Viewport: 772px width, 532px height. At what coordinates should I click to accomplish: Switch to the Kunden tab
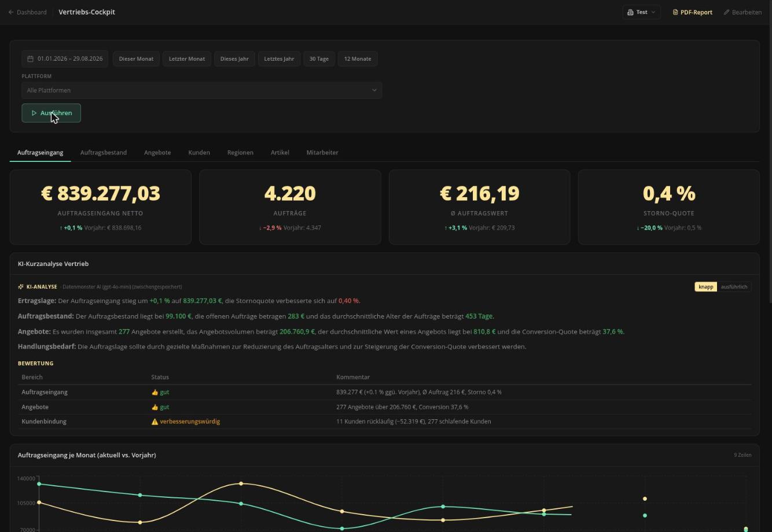(199, 153)
